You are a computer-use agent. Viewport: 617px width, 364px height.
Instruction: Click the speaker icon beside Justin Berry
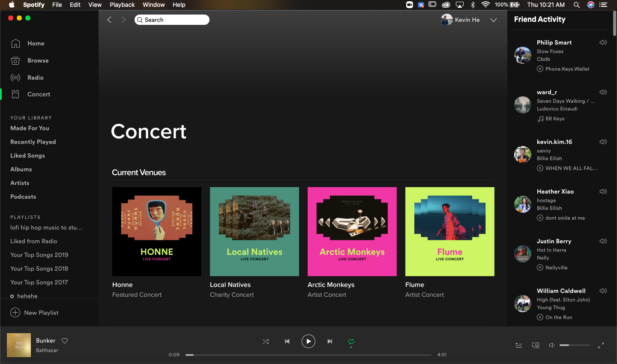pos(603,241)
